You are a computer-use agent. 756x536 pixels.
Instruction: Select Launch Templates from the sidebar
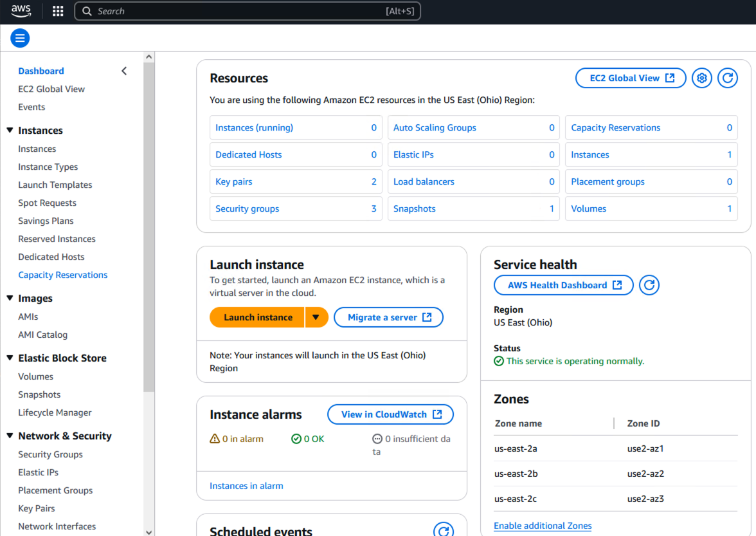[55, 185]
